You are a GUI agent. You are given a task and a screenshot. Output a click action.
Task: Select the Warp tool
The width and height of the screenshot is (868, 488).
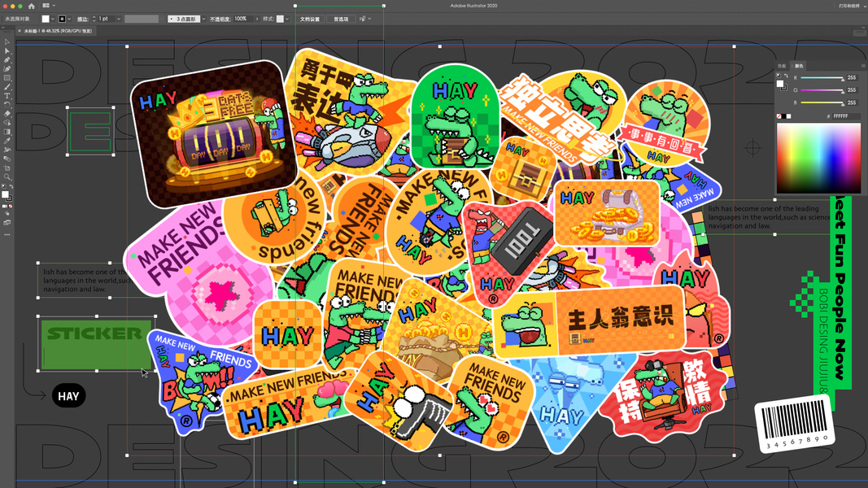tap(7, 150)
